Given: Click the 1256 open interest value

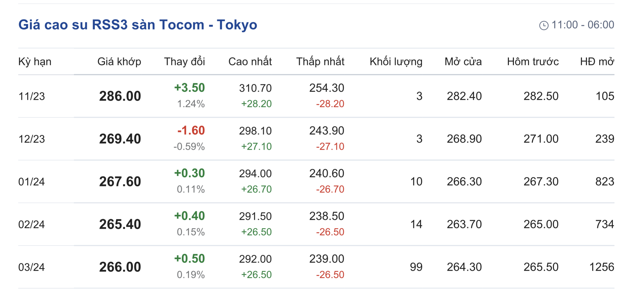Looking at the screenshot, I should (x=602, y=267).
